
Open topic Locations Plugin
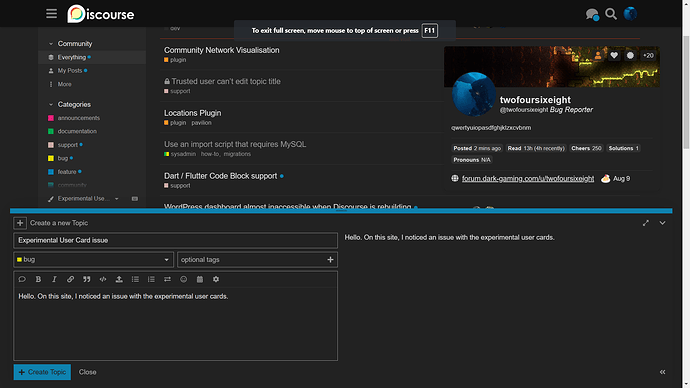(192, 113)
